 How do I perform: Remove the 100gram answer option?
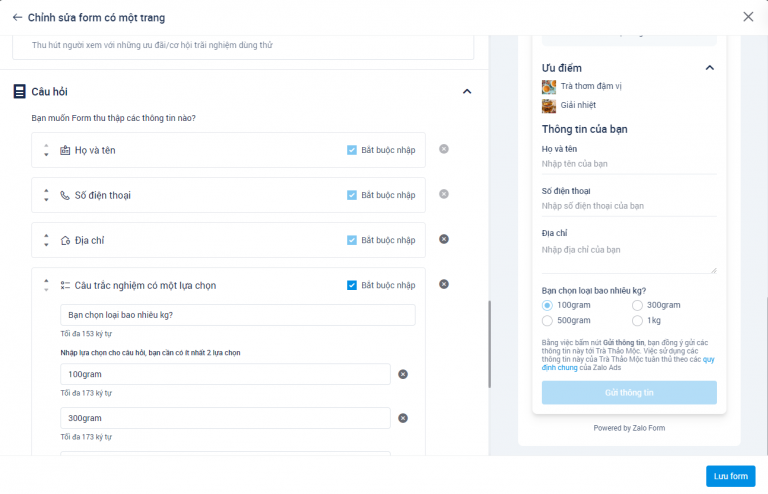[403, 374]
